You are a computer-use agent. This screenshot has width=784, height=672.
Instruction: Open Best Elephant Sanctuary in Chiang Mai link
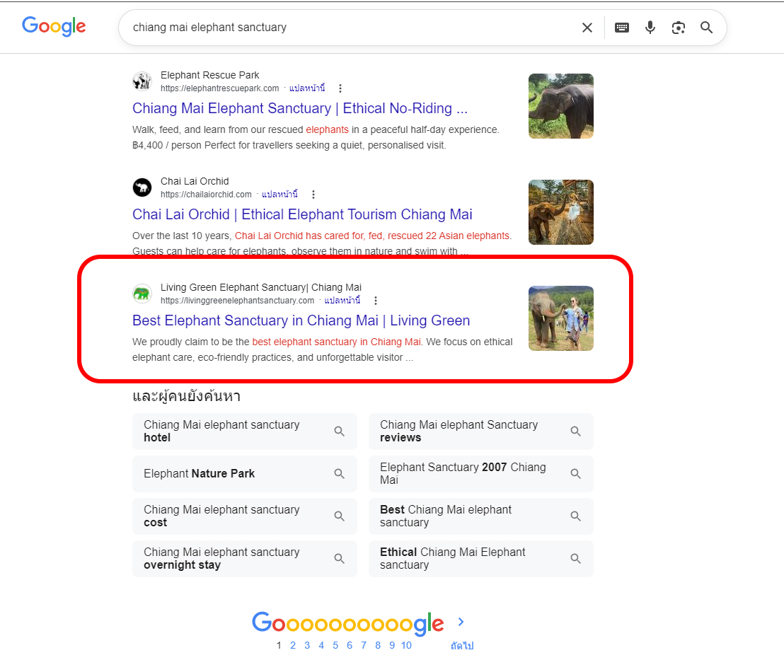point(301,320)
